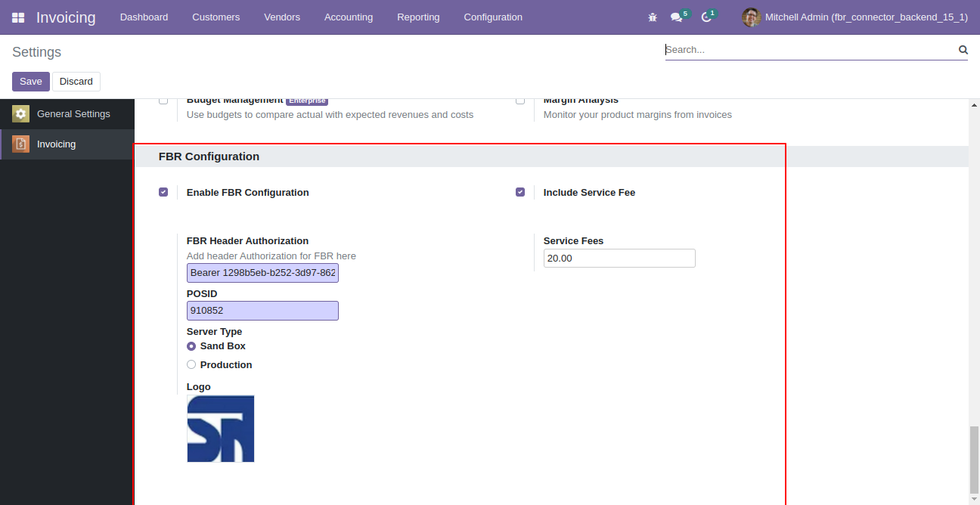Click the Logo label
This screenshot has width=980, height=505.
pos(199,387)
